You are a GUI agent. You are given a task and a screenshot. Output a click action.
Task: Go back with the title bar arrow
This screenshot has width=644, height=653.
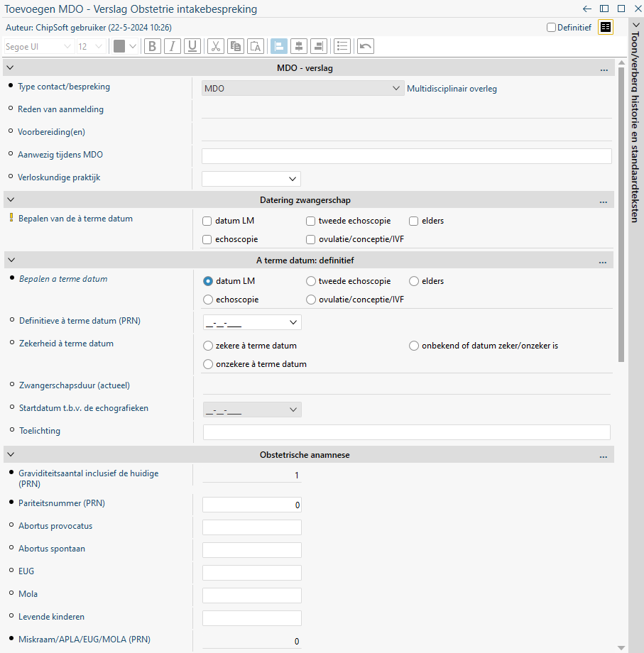587,9
